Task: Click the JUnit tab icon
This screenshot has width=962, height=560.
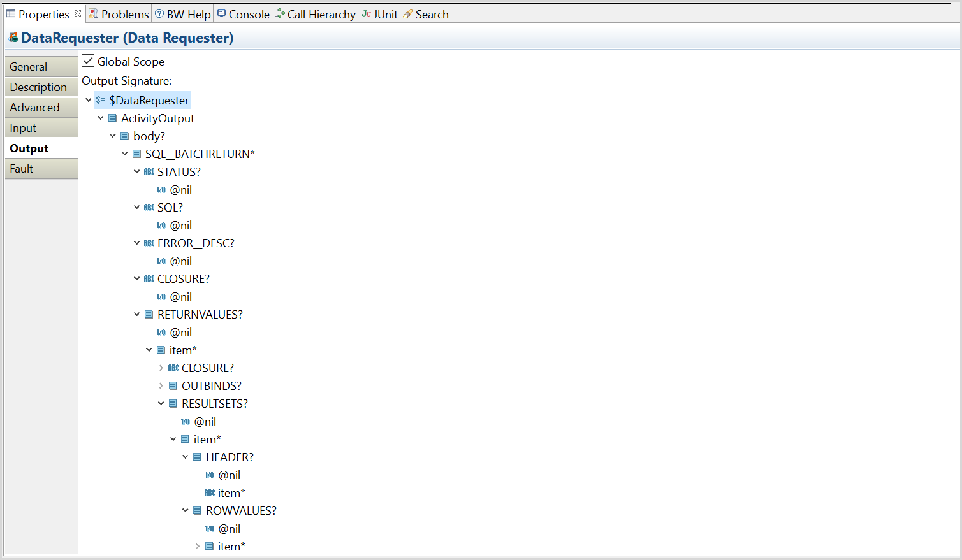Action: [x=366, y=14]
